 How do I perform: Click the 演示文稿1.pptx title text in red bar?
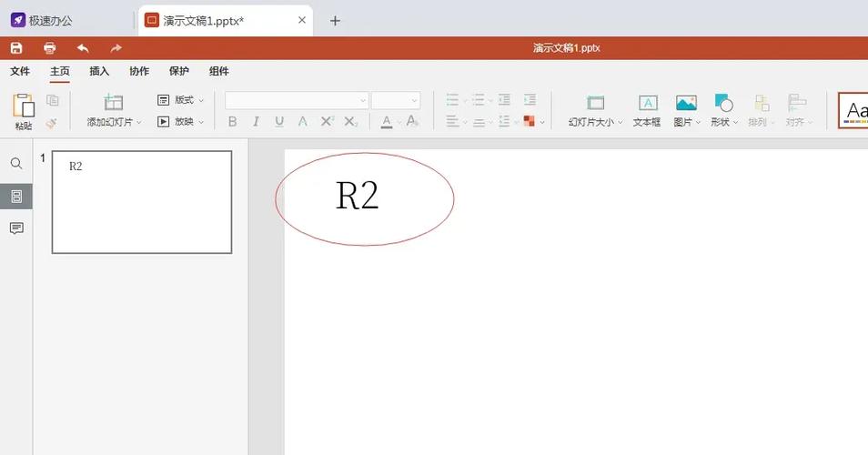click(567, 48)
